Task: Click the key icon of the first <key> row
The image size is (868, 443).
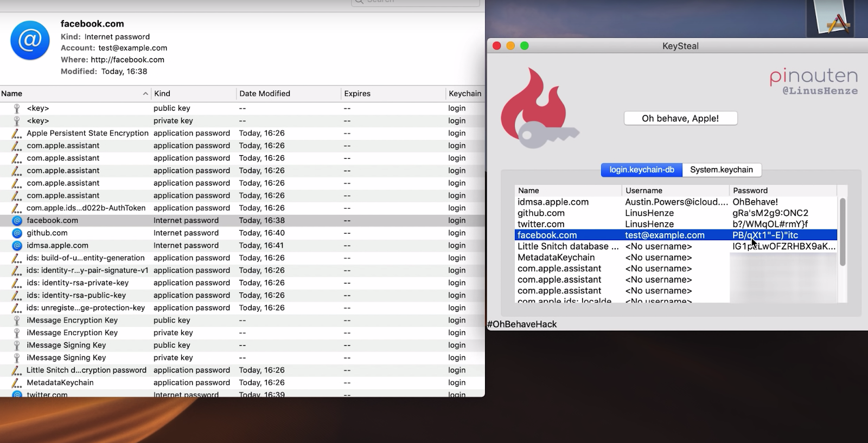Action: pos(17,108)
